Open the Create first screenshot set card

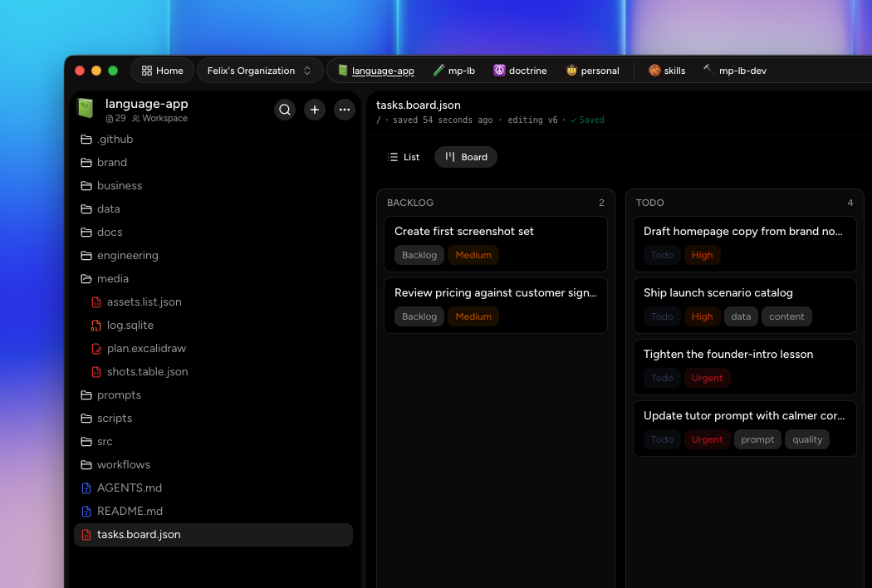point(496,244)
